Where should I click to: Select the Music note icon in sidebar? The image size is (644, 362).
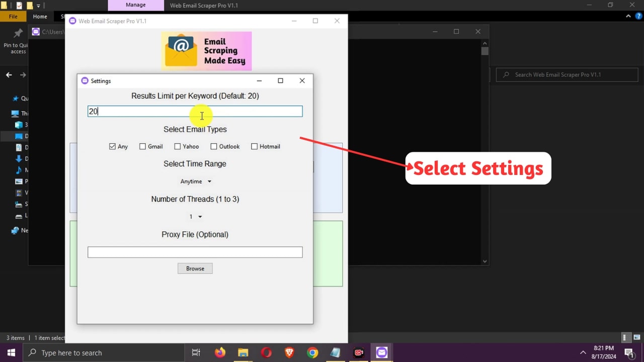pos(19,170)
